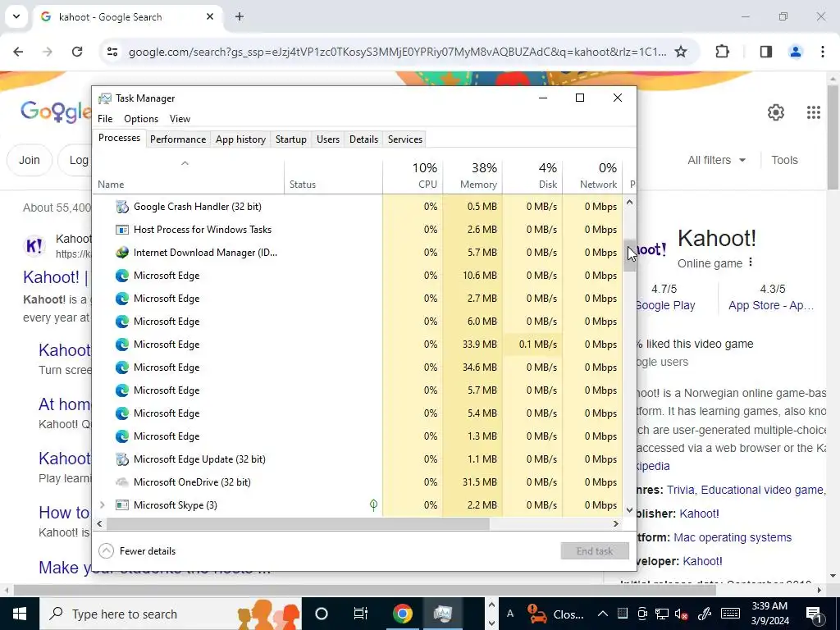Focus the Chrome address bar
Screen dimensions: 840x630
[x=398, y=52]
